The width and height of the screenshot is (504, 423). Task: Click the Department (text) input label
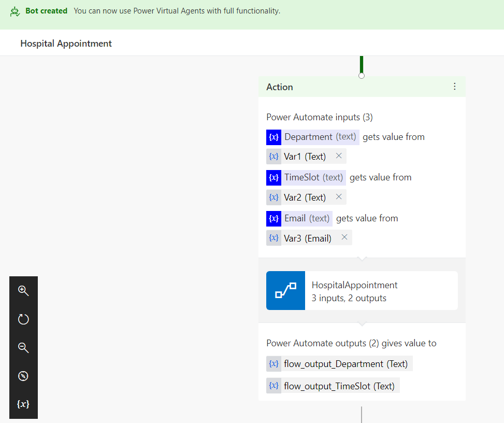320,137
